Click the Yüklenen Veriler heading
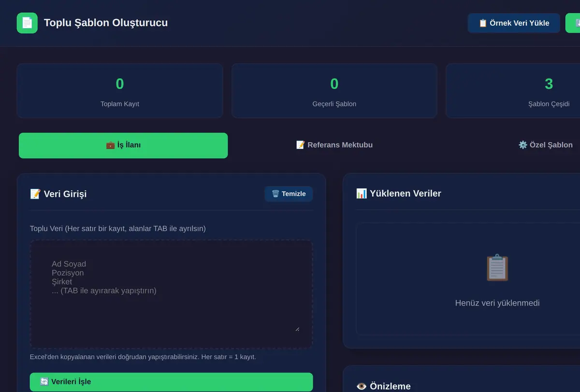Screen dimensions: 580x392 point(399,193)
